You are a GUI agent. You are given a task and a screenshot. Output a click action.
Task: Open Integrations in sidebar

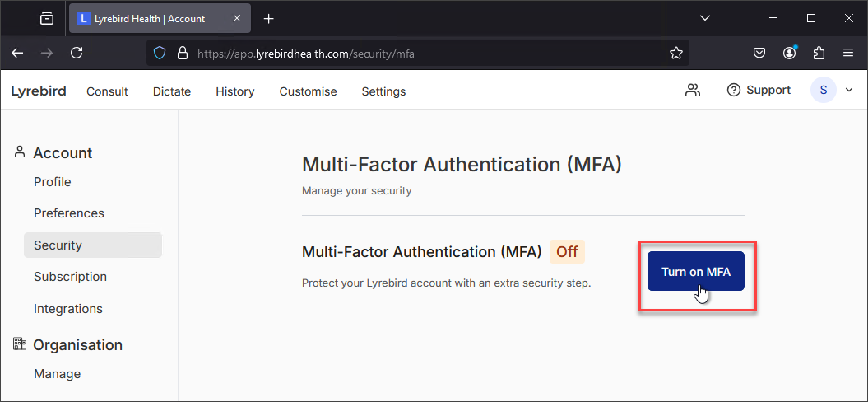point(68,308)
